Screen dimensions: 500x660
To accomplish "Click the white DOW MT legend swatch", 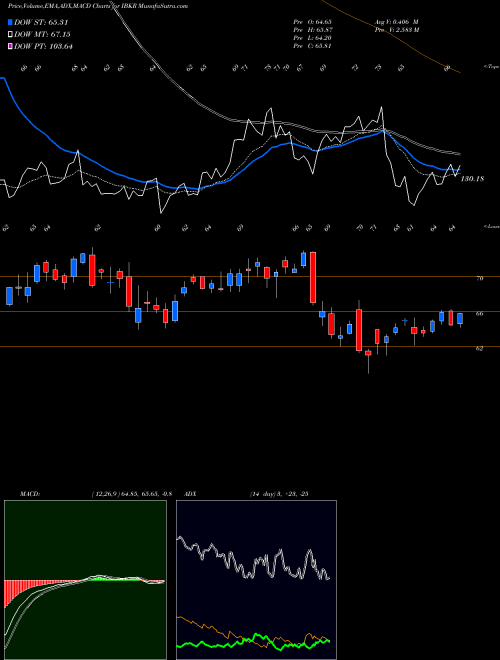I will point(11,35).
